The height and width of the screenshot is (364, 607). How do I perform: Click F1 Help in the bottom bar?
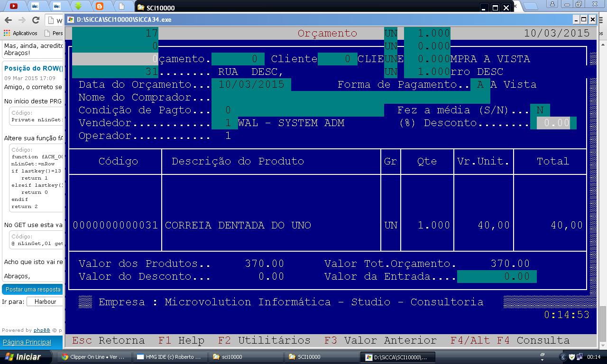click(181, 340)
